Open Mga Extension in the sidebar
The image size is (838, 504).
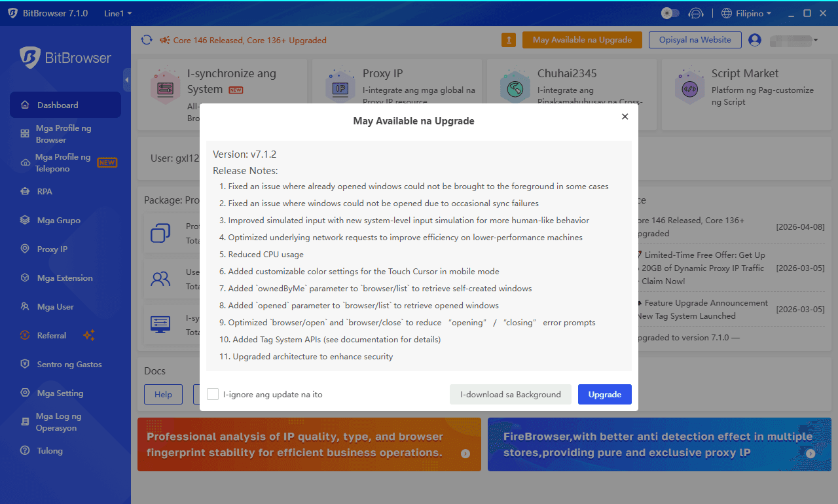coord(65,278)
